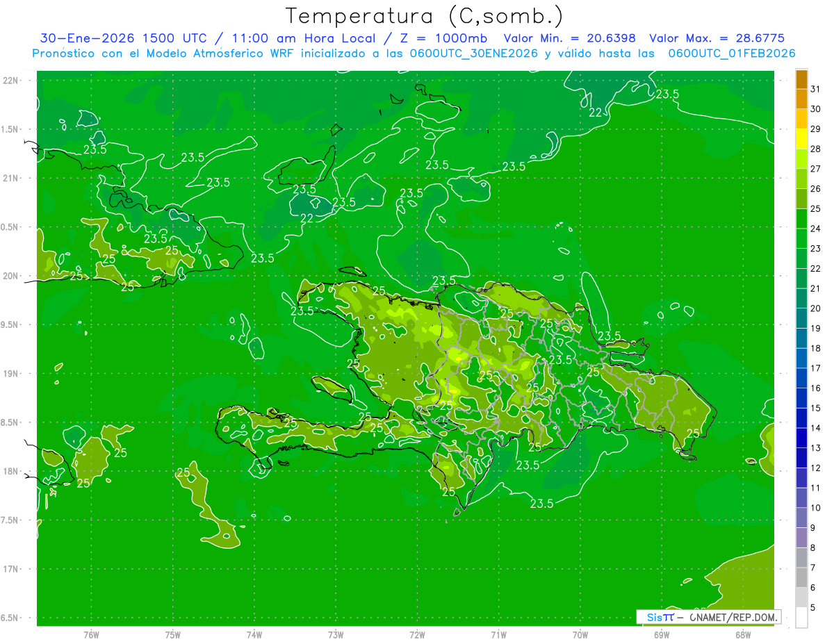The height and width of the screenshot is (644, 834).
Task: Click the 'Temperatura (C,somb.)' map title
Action: 424,15
